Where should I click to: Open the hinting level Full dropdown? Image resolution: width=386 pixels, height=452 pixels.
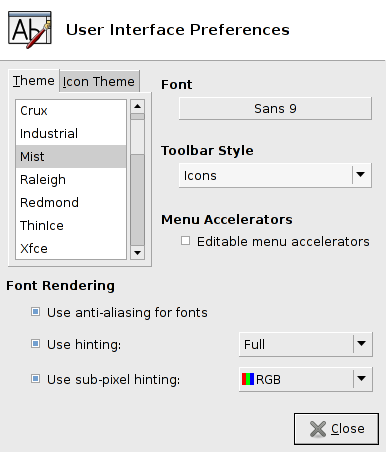(x=306, y=344)
